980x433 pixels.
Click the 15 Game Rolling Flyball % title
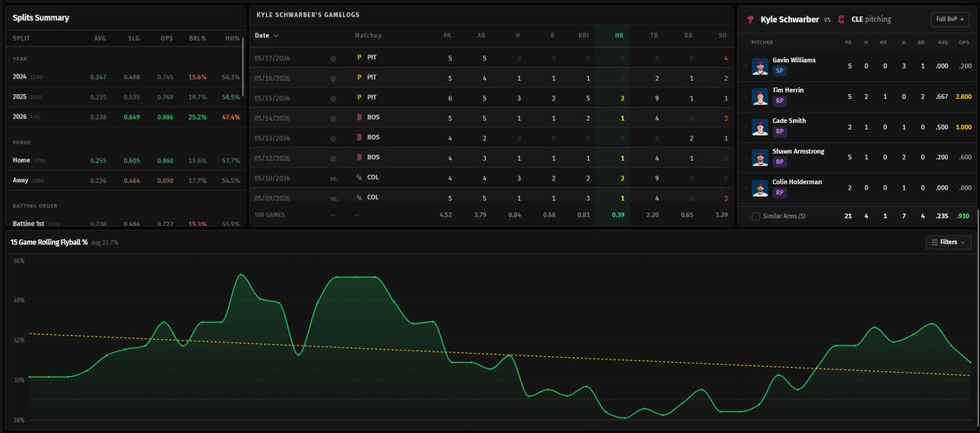point(48,243)
